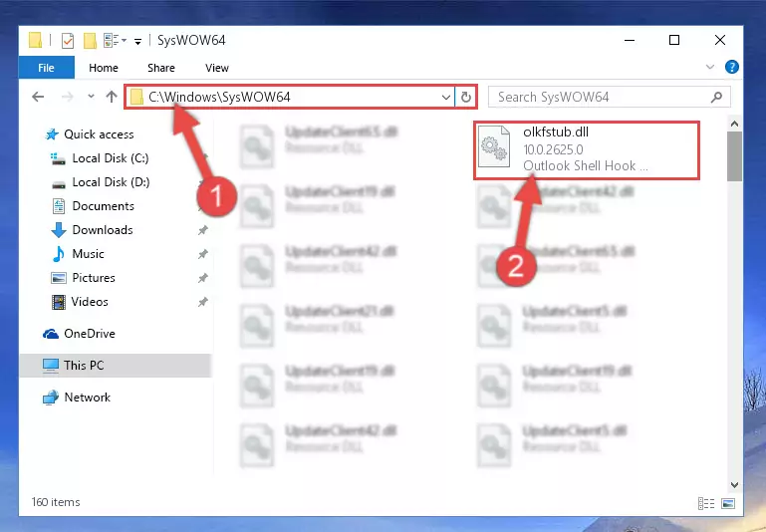Click the Documents page icon in sidebar
Viewport: 766px width, 532px height.
[x=59, y=206]
